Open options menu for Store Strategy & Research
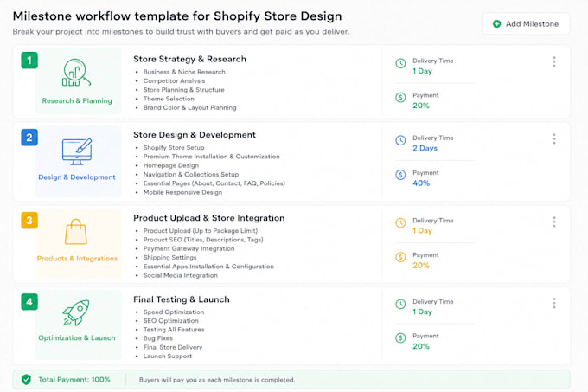The height and width of the screenshot is (392, 588). tap(554, 62)
